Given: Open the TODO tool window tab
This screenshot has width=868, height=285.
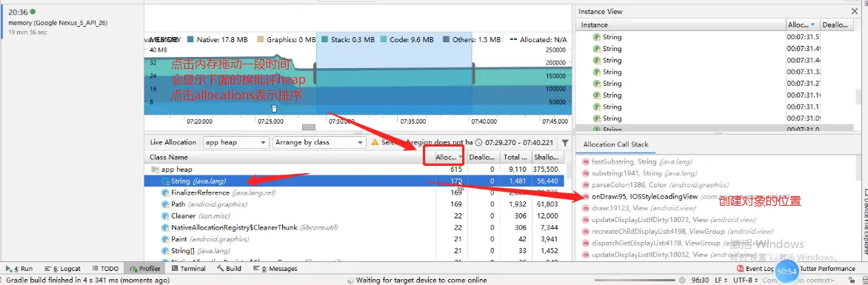Looking at the screenshot, I should pos(104,269).
